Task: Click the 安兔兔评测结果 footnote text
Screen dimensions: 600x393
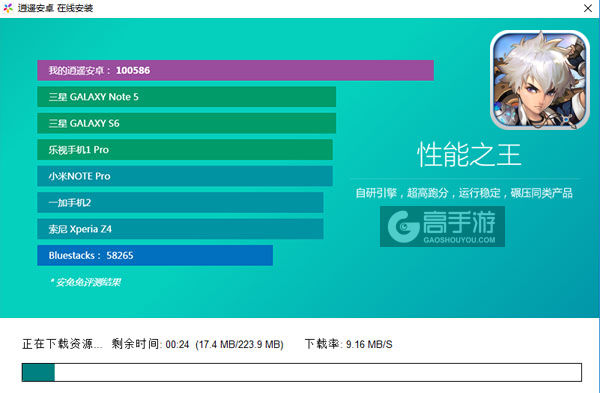Action: pos(86,282)
